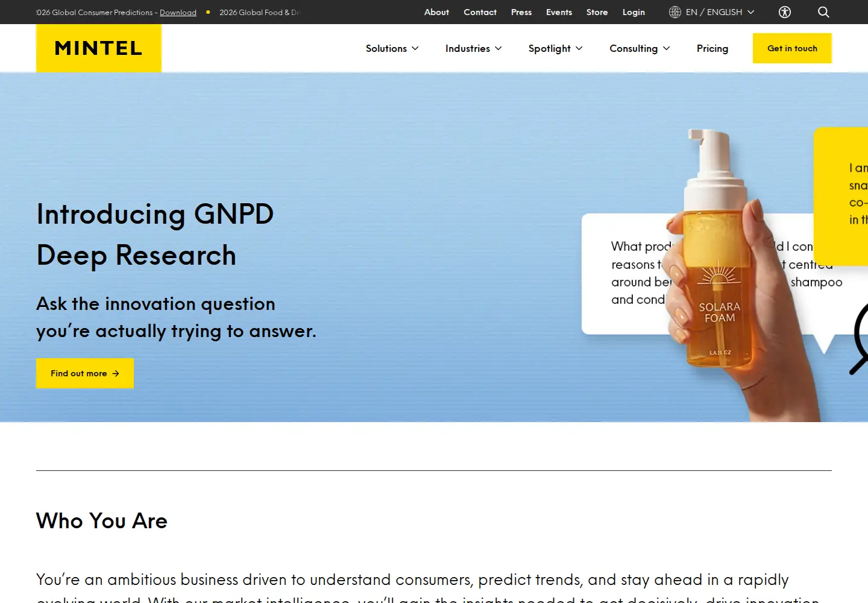Click the yellow chat bubble card
The image size is (868, 603).
[x=841, y=196]
